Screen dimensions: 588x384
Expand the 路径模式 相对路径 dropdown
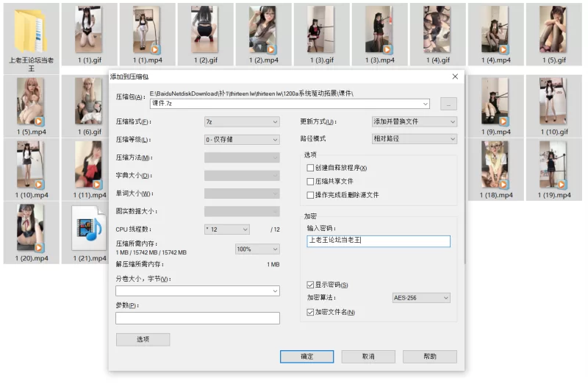click(415, 139)
